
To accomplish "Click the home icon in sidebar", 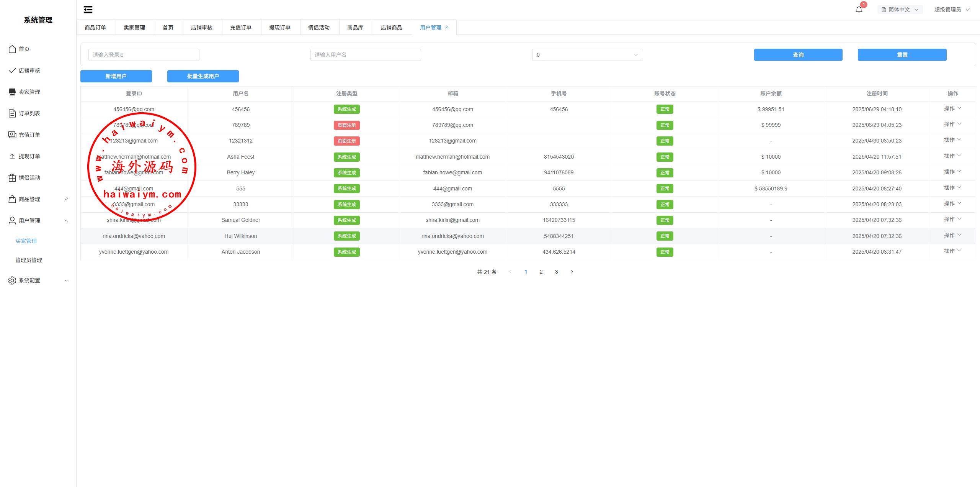I will pos(12,49).
